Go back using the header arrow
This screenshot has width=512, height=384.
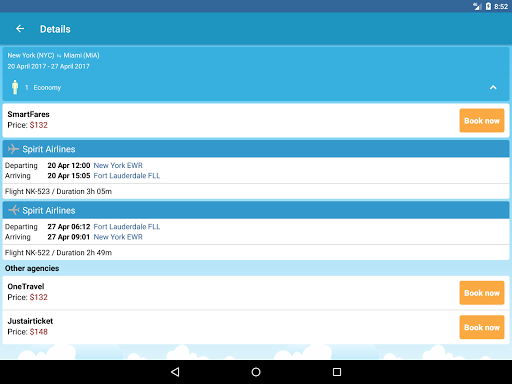[20, 29]
